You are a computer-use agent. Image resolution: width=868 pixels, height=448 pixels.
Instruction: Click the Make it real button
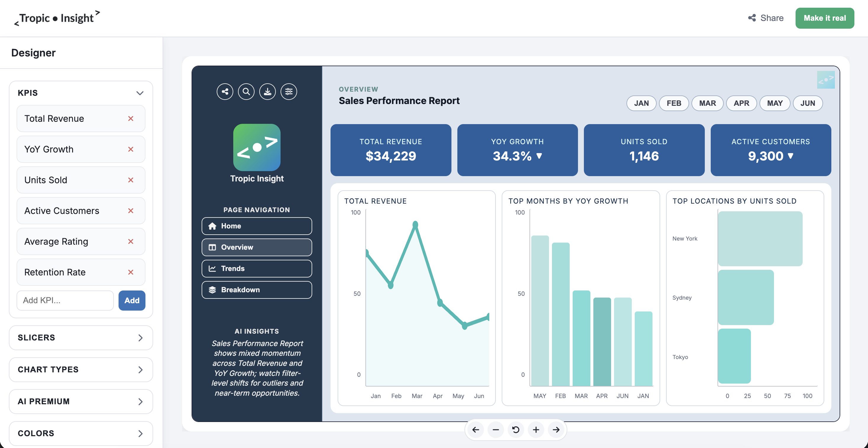[x=825, y=18]
